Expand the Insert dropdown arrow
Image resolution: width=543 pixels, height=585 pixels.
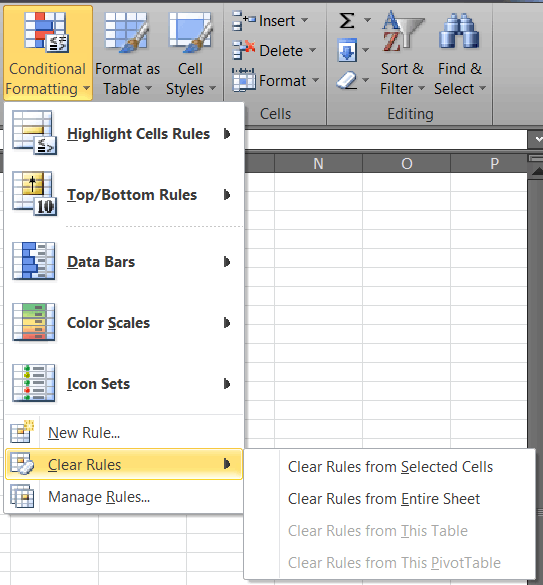[305, 20]
